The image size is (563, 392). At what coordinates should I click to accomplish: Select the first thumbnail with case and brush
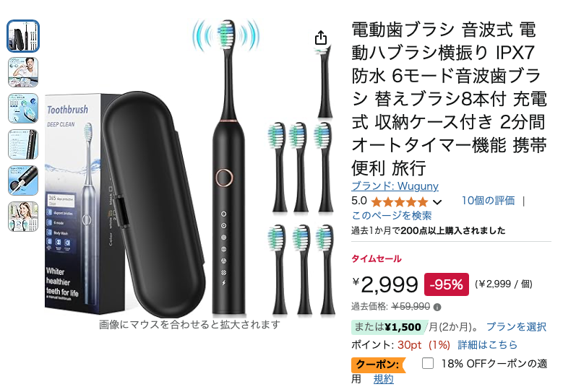pos(23,36)
